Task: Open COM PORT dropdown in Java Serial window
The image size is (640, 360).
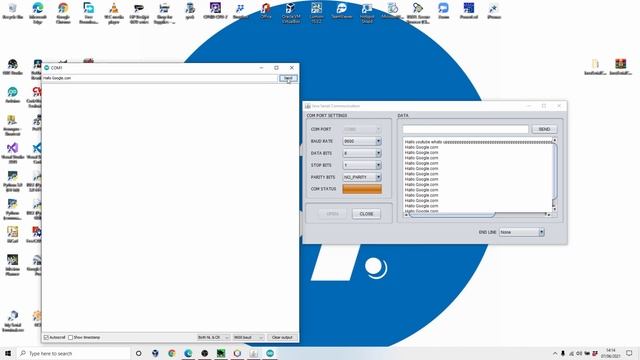Action: pyautogui.click(x=362, y=129)
